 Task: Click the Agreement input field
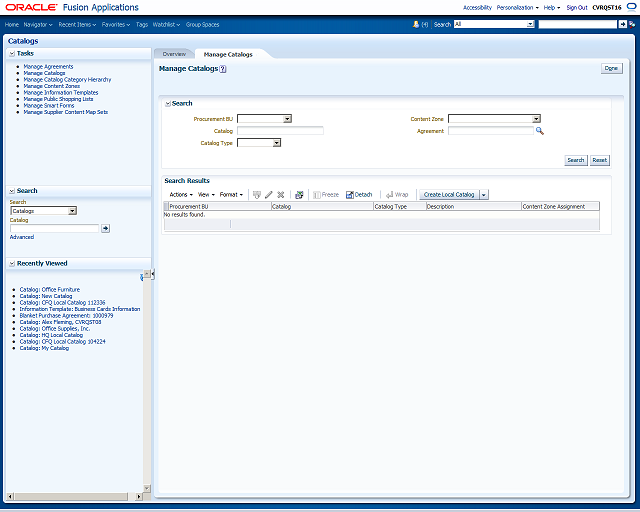coord(491,131)
